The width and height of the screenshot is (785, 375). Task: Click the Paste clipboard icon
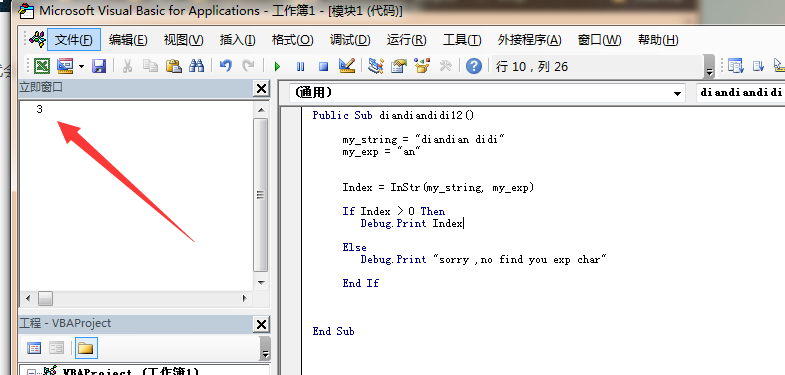pos(173,66)
